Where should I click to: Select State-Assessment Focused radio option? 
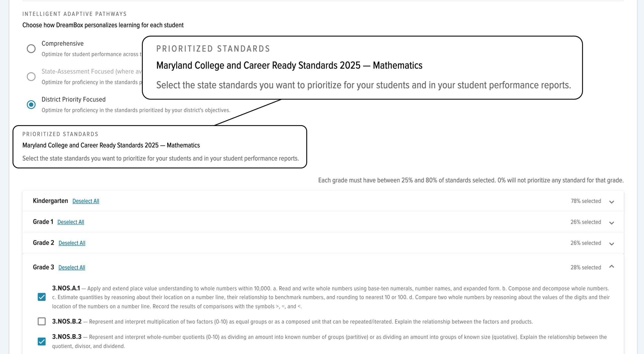(31, 76)
